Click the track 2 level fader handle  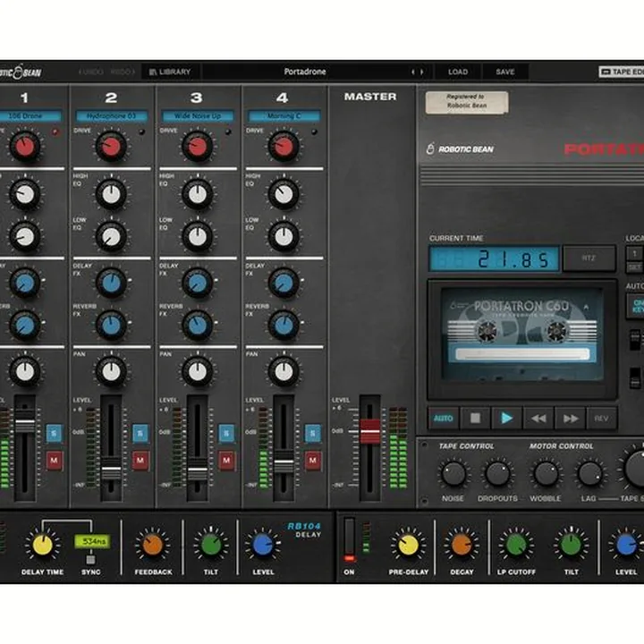point(111,470)
